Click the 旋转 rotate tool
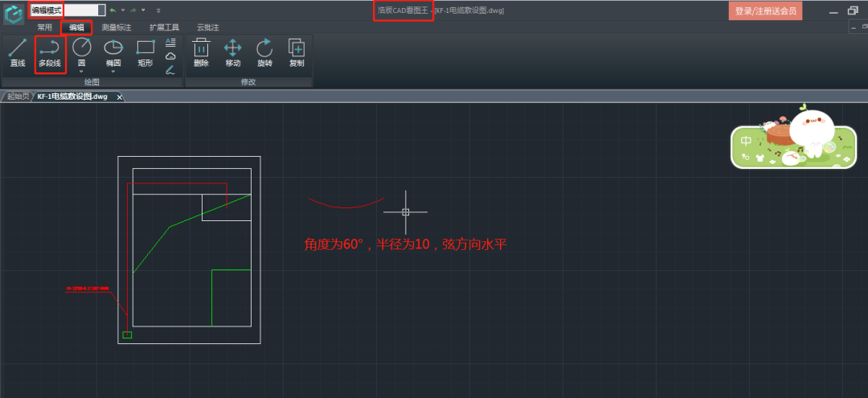 point(264,53)
